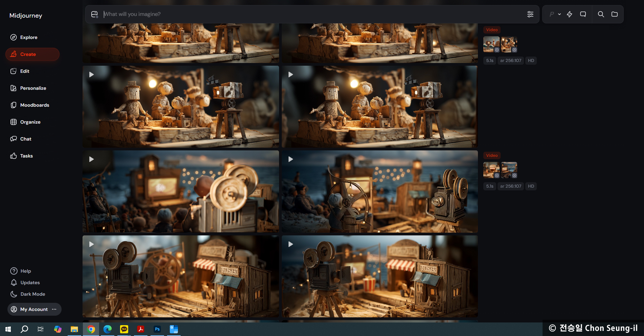Toggle Dark Mode

click(x=28, y=294)
